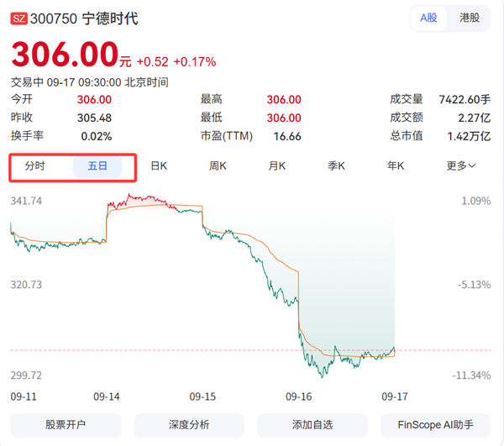Open the 日K chart tab

click(159, 166)
